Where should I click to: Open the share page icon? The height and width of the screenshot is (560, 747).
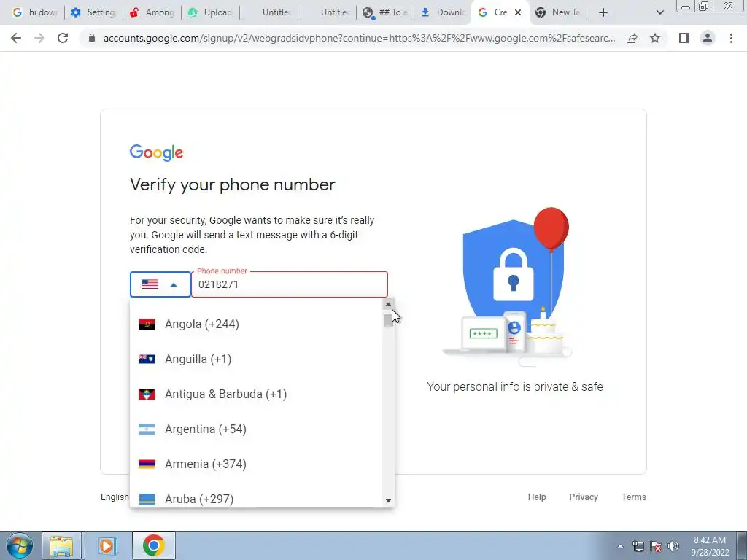tap(632, 38)
